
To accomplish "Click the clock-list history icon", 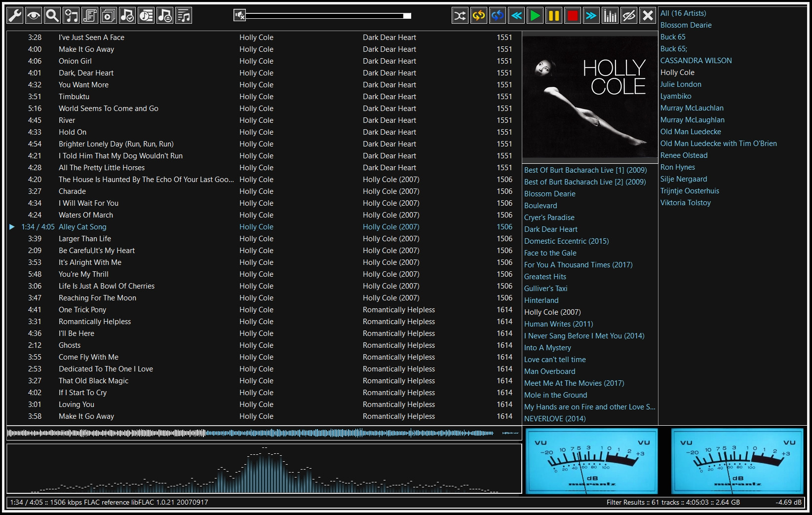I will 146,16.
